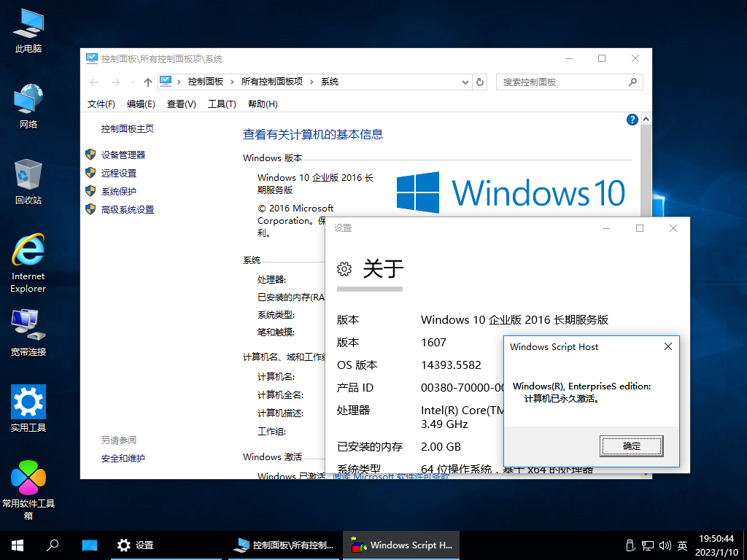This screenshot has height=560, width=747.
Task: Click the search magnifier in Control Panel
Action: tap(632, 82)
